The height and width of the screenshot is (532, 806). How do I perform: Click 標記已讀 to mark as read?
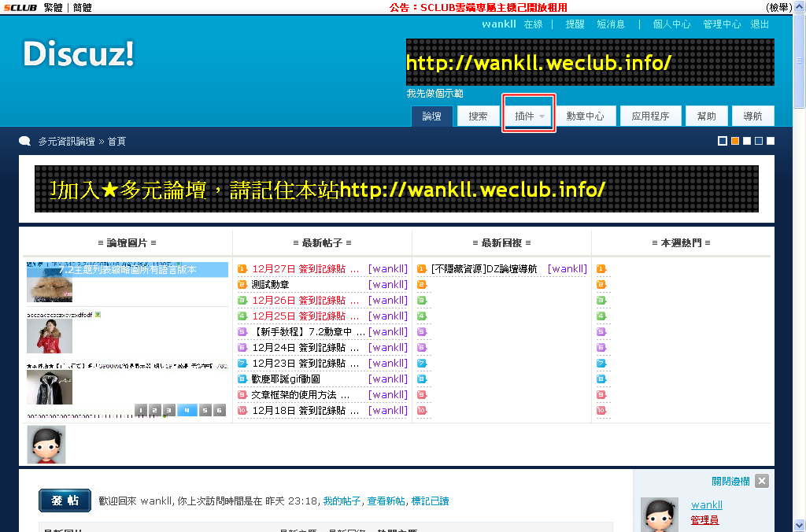pos(431,501)
